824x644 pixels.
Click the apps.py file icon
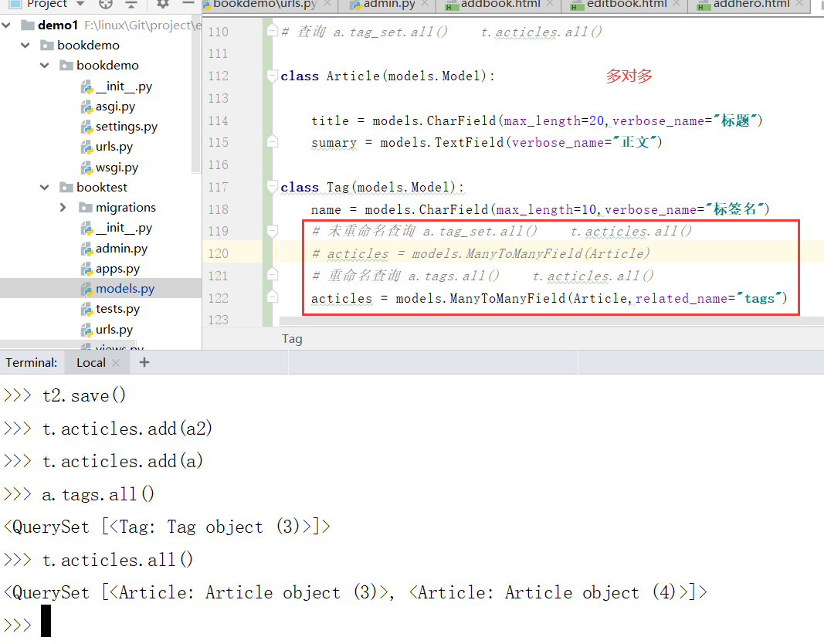[86, 269]
